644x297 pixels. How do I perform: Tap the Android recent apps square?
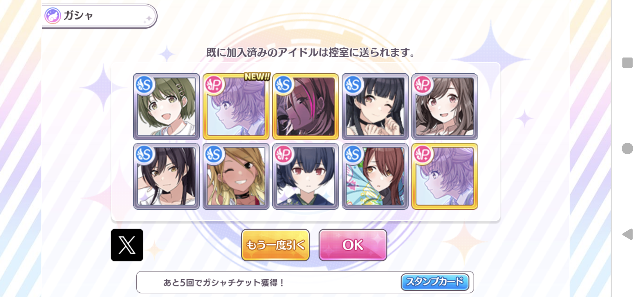[x=627, y=63]
